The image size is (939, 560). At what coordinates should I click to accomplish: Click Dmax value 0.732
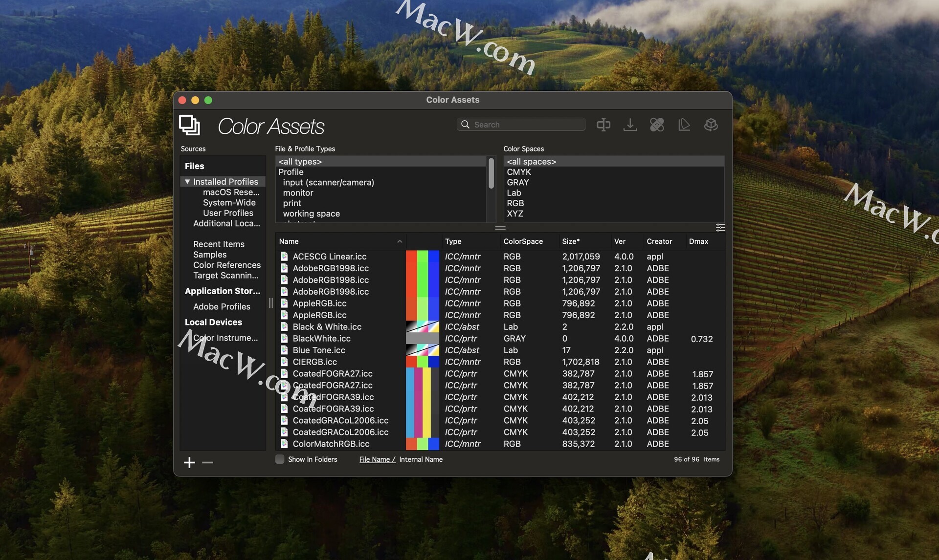[x=702, y=339]
